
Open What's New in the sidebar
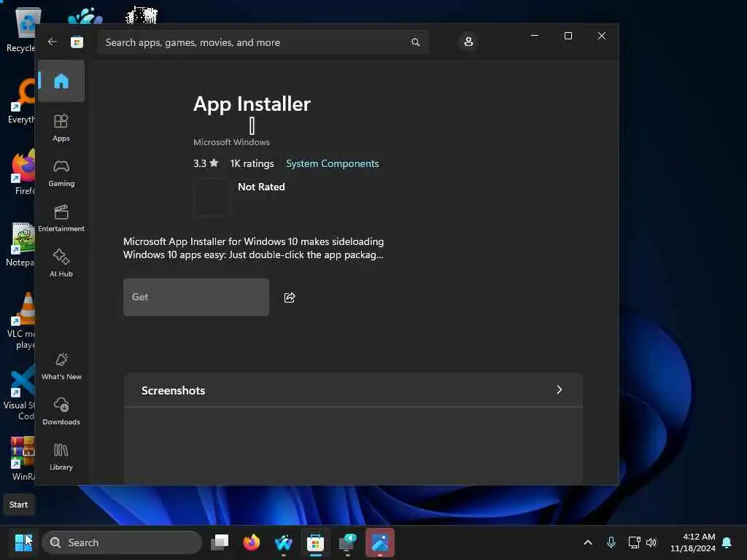pyautogui.click(x=61, y=366)
